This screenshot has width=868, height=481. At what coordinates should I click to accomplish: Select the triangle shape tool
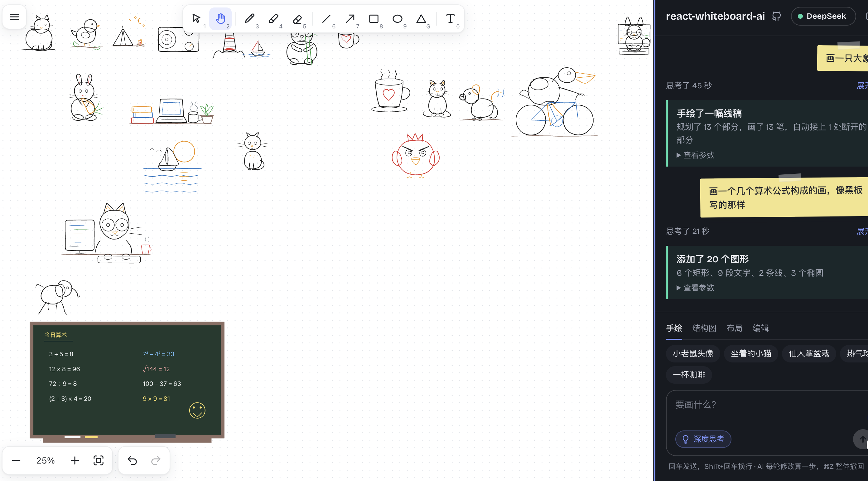[421, 18]
